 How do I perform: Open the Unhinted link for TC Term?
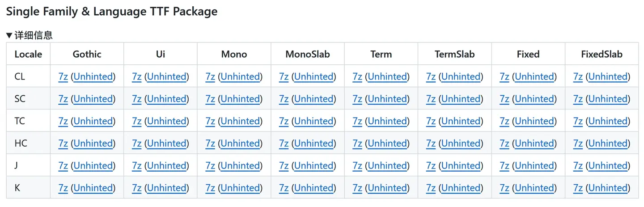tap(387, 121)
